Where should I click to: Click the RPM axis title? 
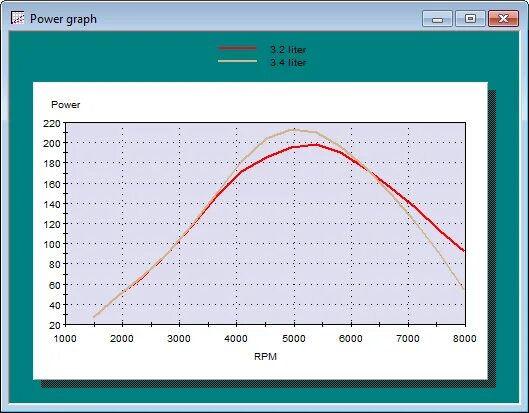tap(266, 357)
